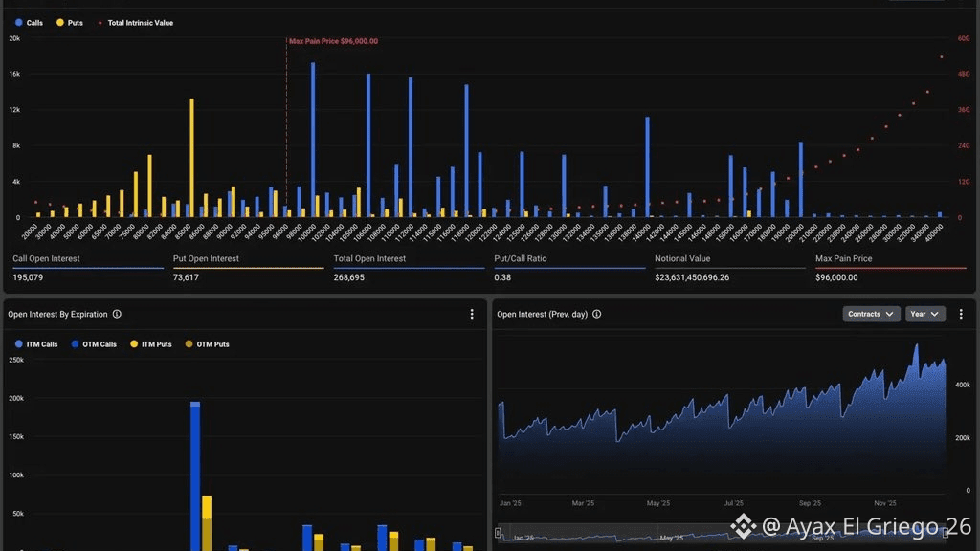Expand the Contracts dropdown
Screen dimensions: 980x551
[x=871, y=314]
